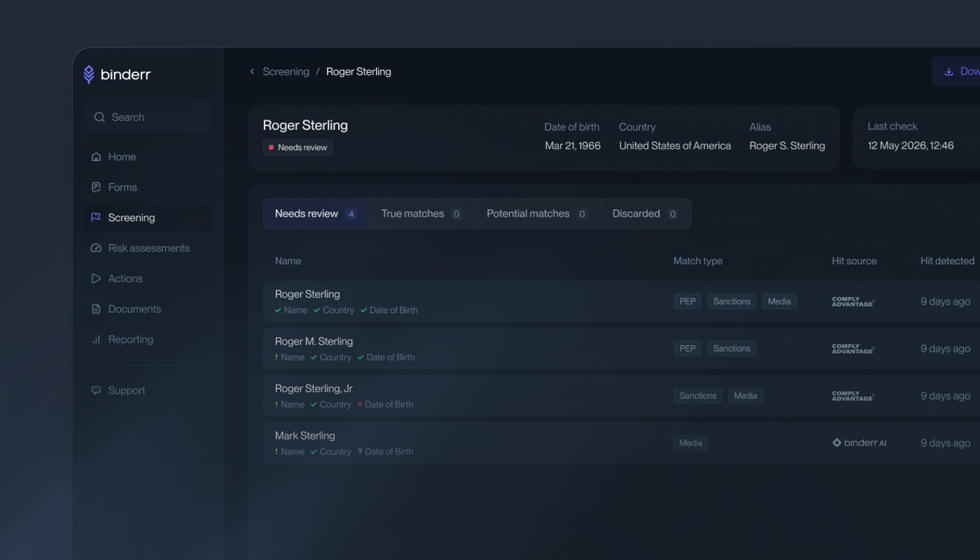Click the magnifier icon in Search
This screenshot has height=560, width=980.
[99, 118]
